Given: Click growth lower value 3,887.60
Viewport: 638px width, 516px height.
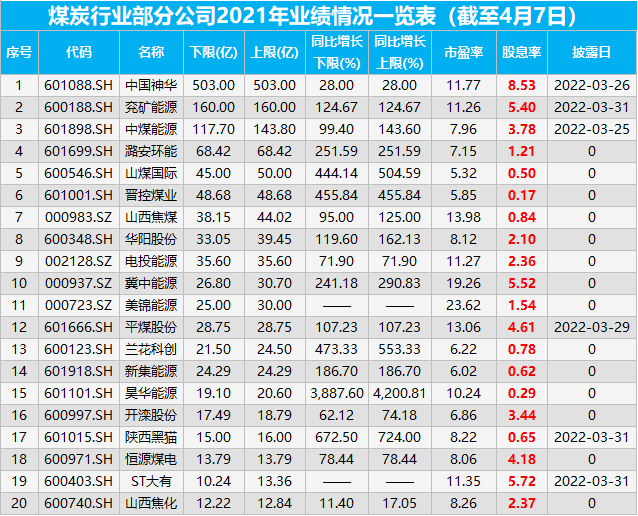Looking at the screenshot, I should (x=336, y=393).
